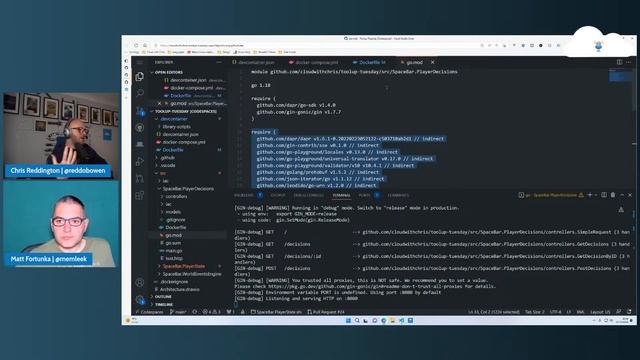The image size is (640, 360).
Task: Open the Explorer view in the activity bar
Action: point(140,76)
